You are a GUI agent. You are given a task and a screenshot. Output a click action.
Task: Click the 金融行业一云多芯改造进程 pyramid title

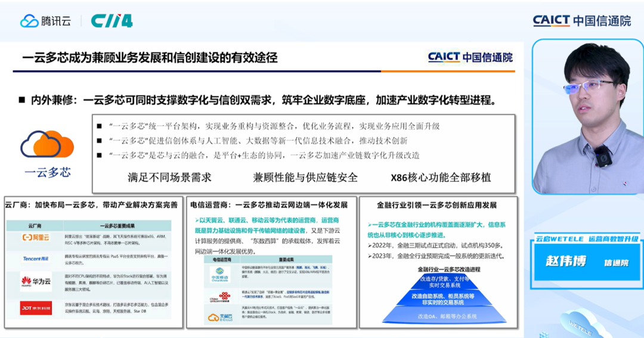point(449,269)
